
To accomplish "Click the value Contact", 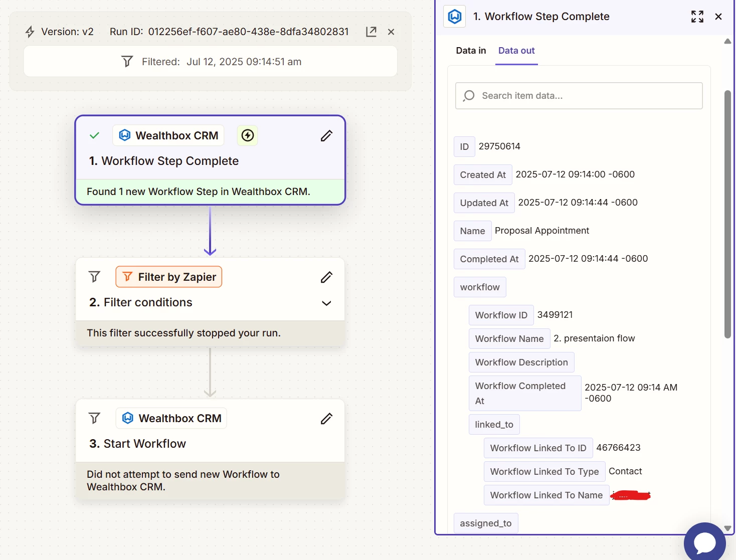I will tap(625, 471).
